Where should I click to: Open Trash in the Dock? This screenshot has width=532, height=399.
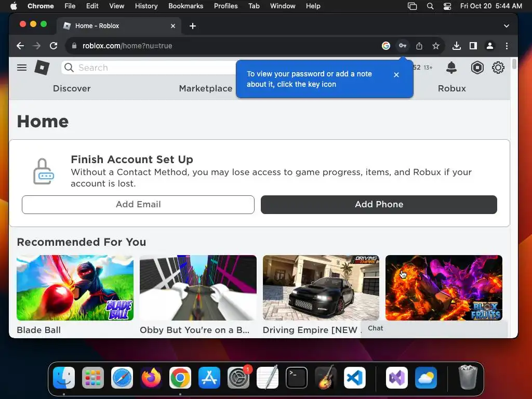[468, 377]
